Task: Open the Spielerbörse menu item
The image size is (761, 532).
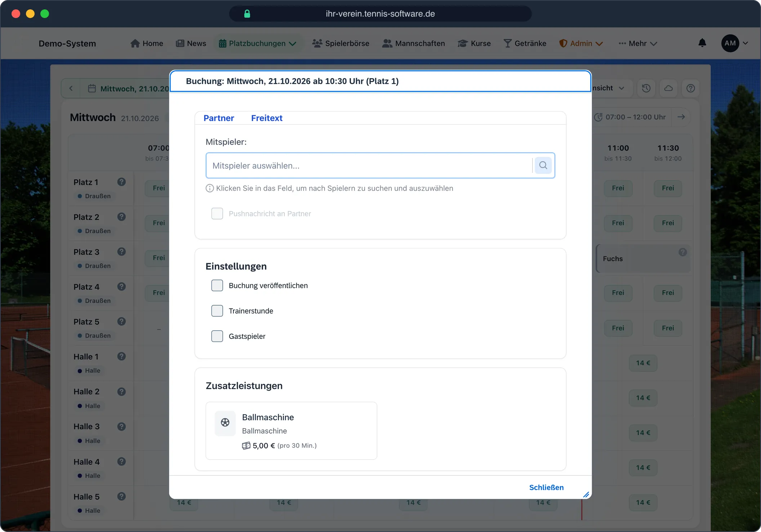Action: point(341,43)
